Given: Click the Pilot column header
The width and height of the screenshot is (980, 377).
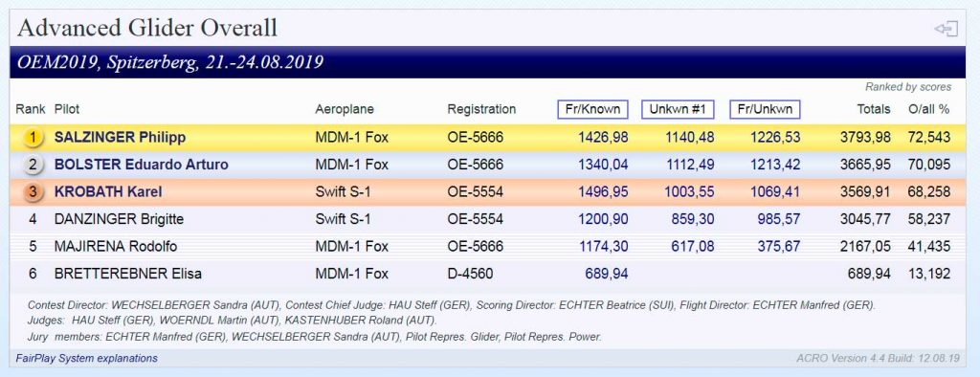Looking at the screenshot, I should (67, 109).
